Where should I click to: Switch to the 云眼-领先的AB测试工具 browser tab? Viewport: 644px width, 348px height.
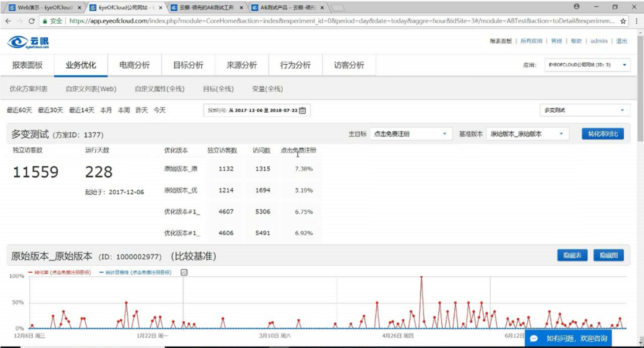click(x=208, y=8)
